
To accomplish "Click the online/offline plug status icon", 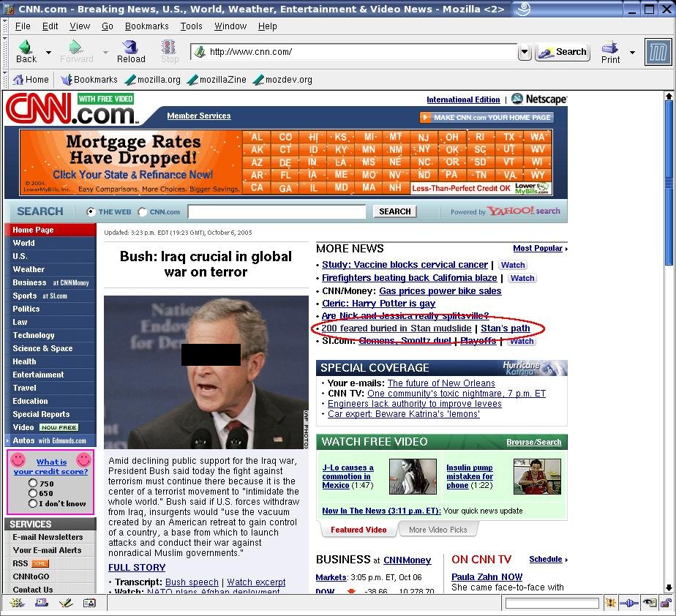I will click(x=629, y=603).
